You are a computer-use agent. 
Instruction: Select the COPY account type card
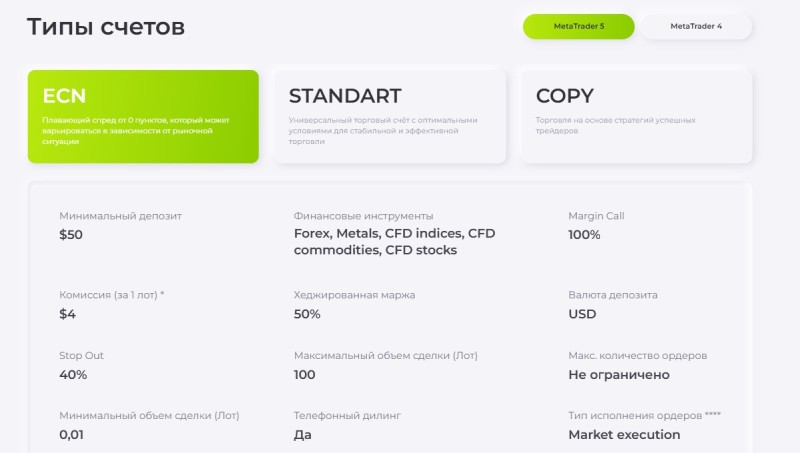pos(637,117)
